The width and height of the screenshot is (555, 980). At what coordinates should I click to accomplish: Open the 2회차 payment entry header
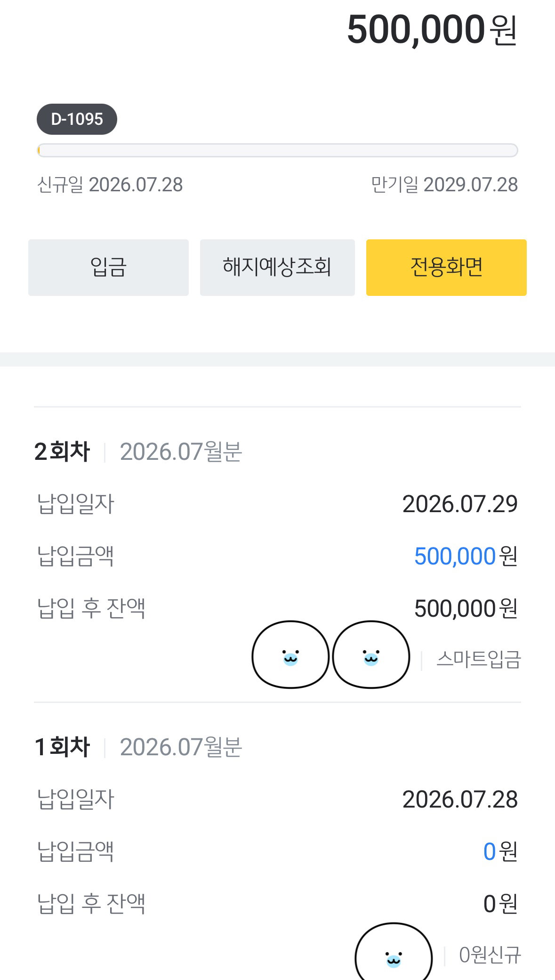point(138,451)
